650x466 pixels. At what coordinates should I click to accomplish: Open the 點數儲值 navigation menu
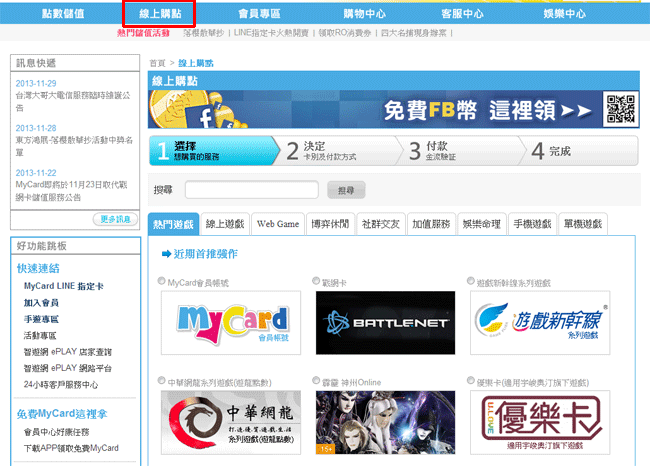pyautogui.click(x=63, y=14)
